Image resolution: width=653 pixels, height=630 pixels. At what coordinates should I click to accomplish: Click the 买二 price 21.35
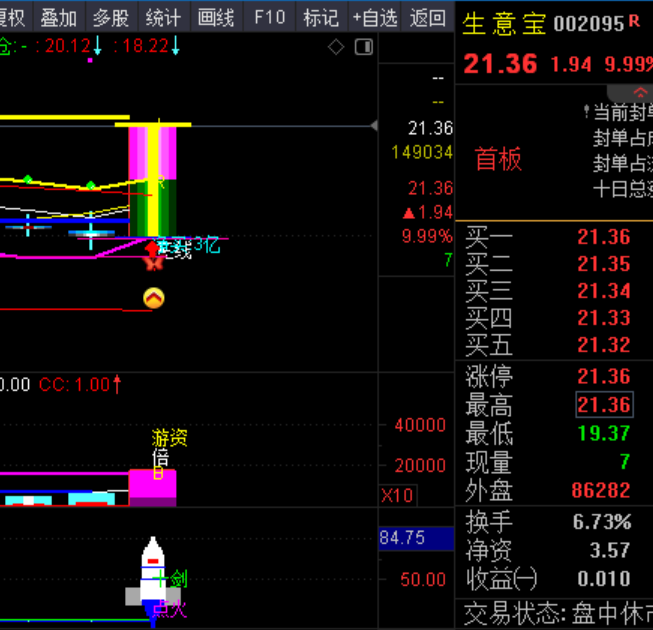click(x=603, y=264)
